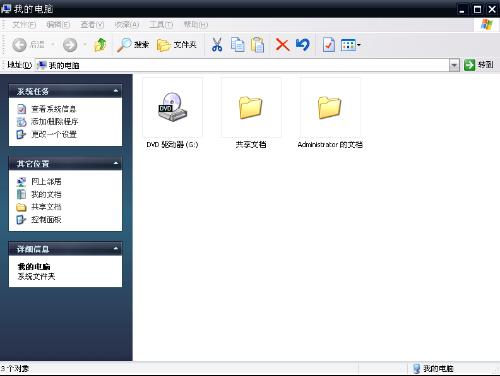Open the Search (搜索) pane
The image size is (500, 376).
coord(133,45)
